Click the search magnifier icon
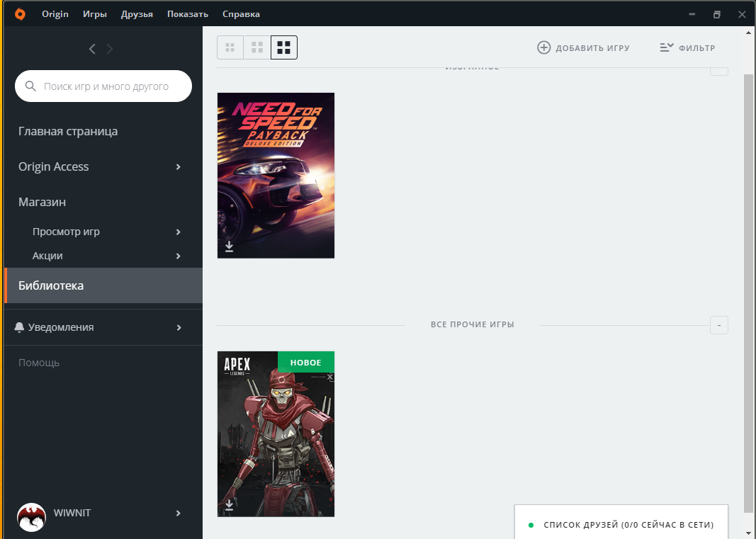This screenshot has height=539, width=756. tap(30, 86)
